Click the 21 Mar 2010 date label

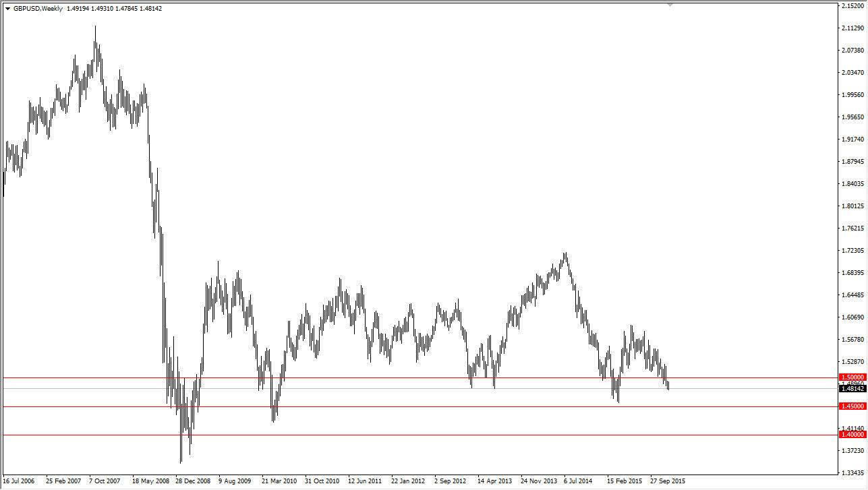coord(279,482)
